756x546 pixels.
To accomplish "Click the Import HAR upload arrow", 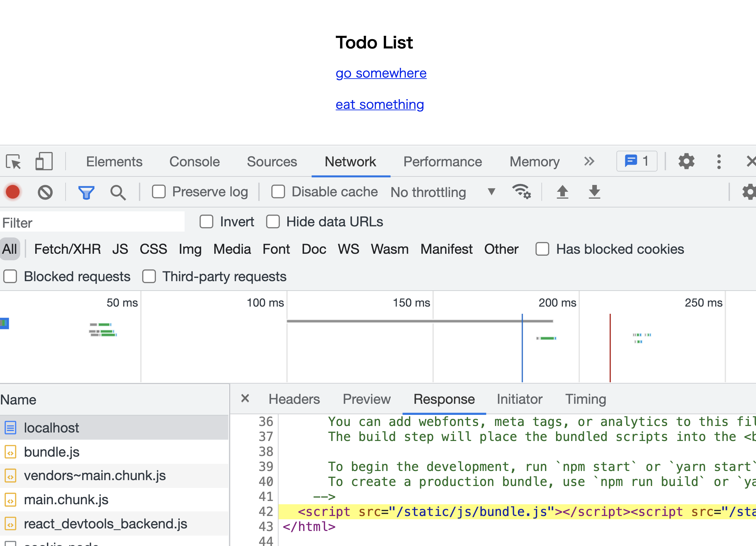I will pyautogui.click(x=562, y=192).
